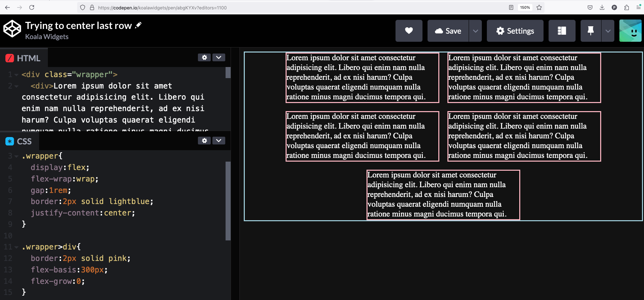The height and width of the screenshot is (300, 644).
Task: Select the CSS editor tab
Action: (19, 141)
